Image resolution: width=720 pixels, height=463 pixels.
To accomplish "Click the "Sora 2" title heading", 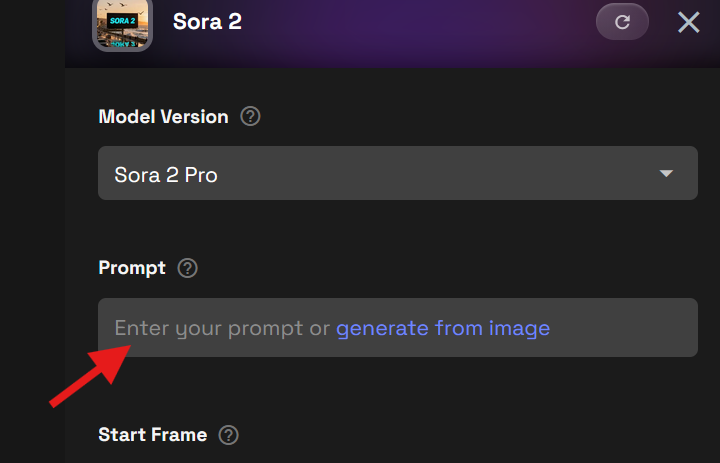I will pyautogui.click(x=207, y=21).
